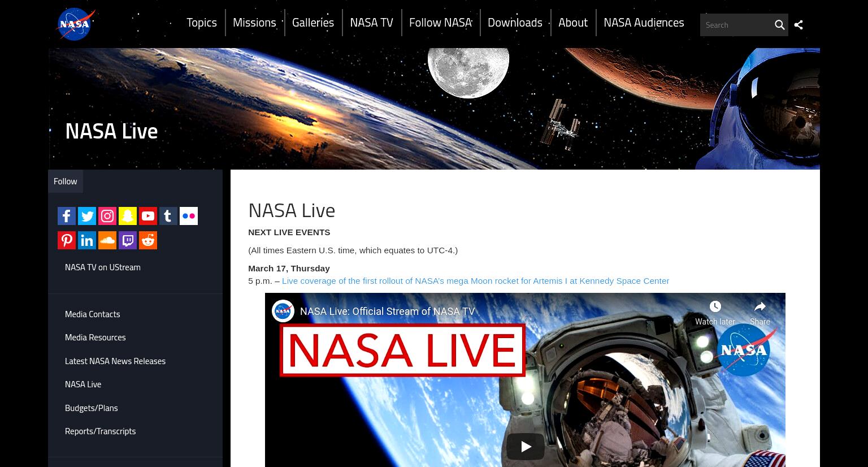868x467 pixels.
Task: Click the NASA logo in the header
Action: tap(76, 24)
